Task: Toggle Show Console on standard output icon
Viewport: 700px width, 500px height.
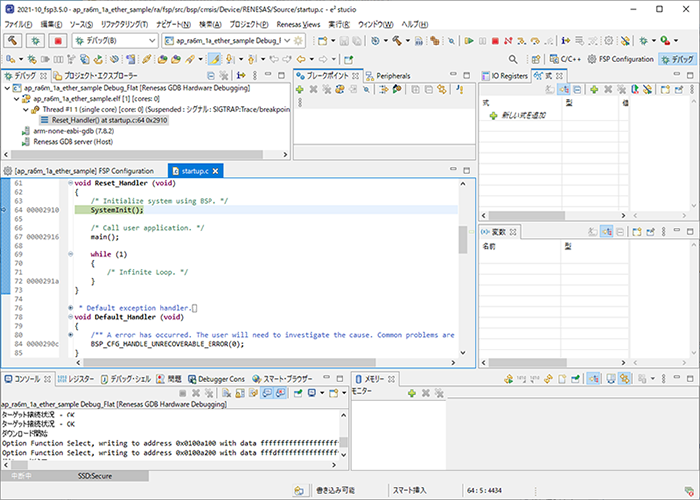Action: [267, 393]
